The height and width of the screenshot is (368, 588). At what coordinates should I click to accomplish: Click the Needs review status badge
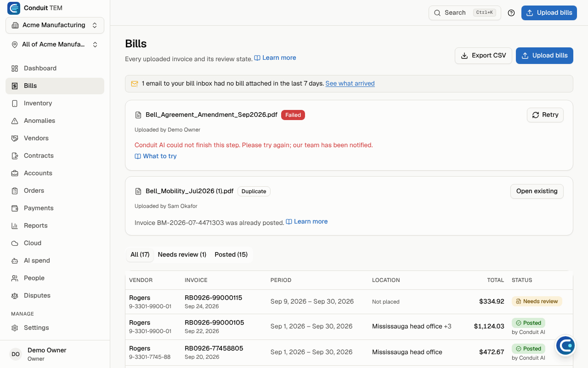[537, 301]
